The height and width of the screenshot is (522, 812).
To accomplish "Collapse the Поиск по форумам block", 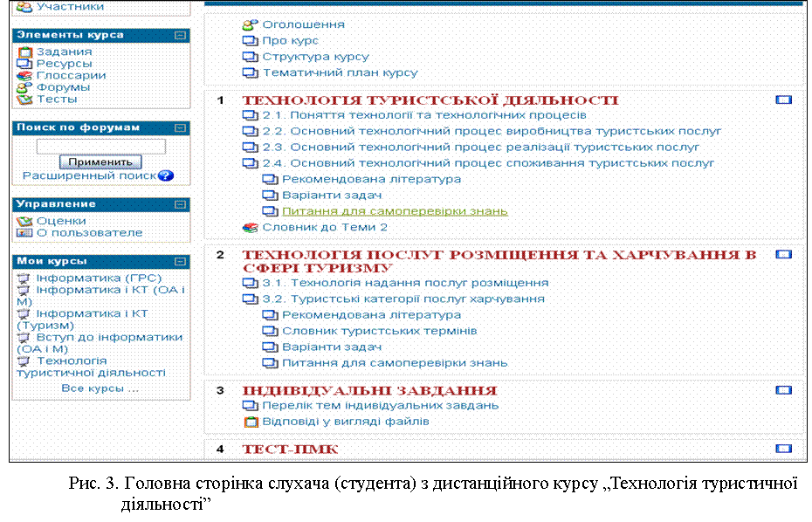I will click(180, 128).
